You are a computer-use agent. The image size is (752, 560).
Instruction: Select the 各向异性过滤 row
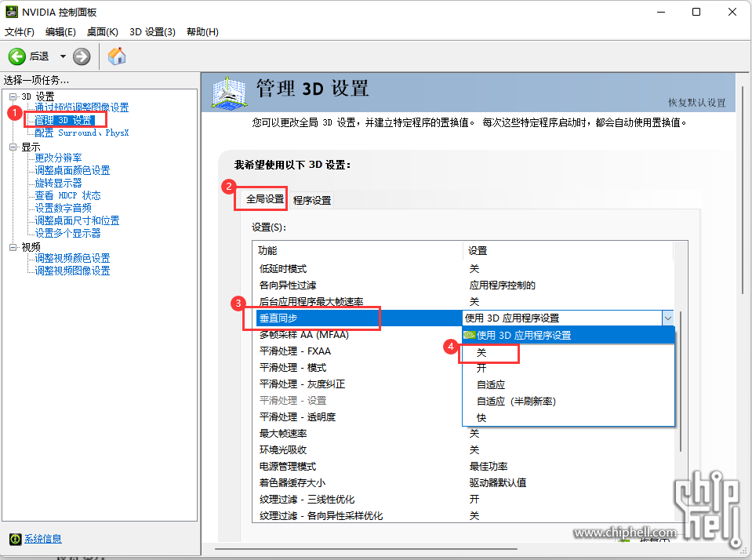tap(463, 285)
